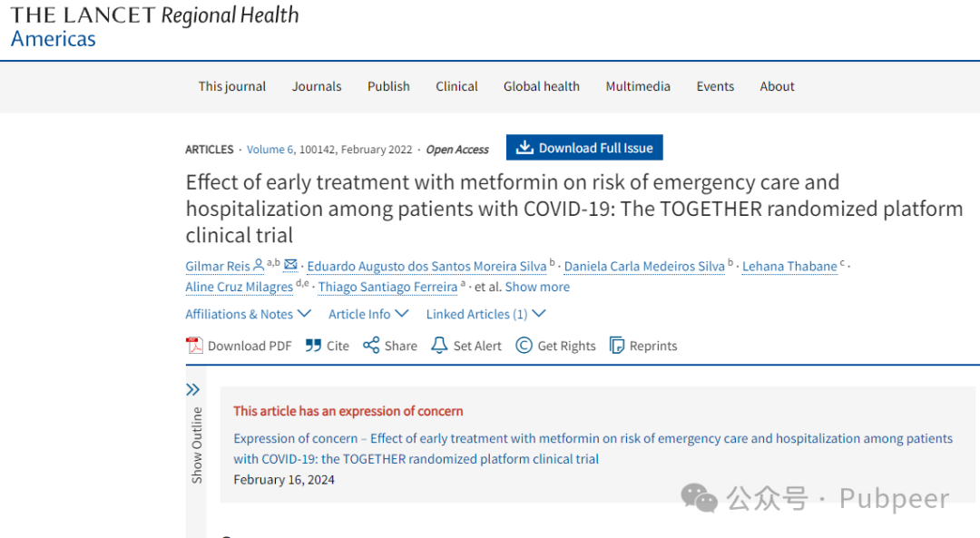Open the Article Info dropdown
Viewport: 980px width, 538px height.
pyautogui.click(x=367, y=314)
